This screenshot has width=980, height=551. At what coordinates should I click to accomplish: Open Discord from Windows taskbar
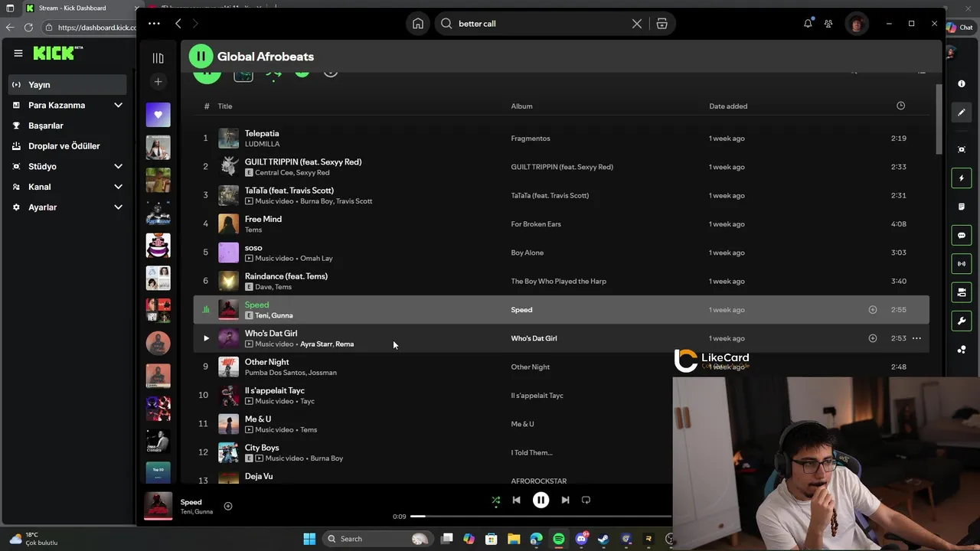[581, 539]
